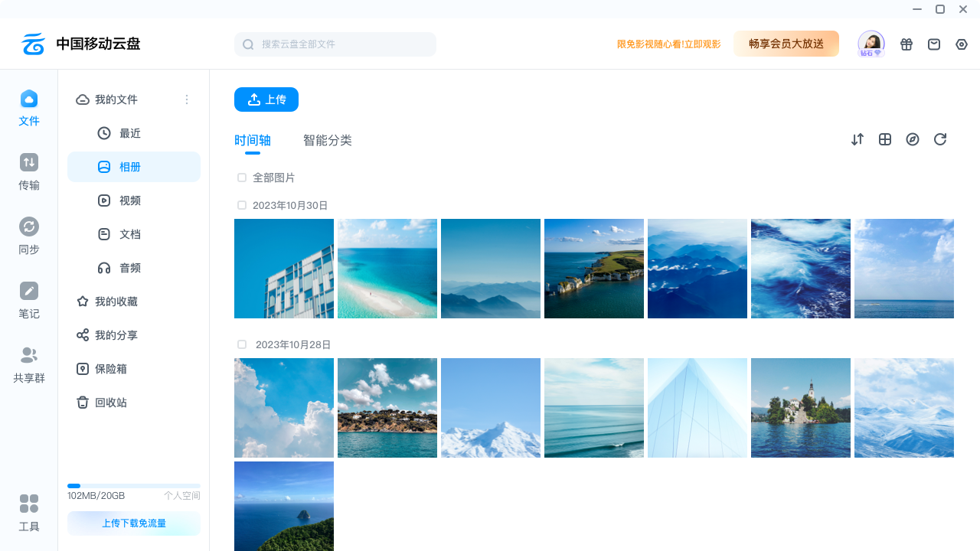Open 畅享会员大放送 membership promotion
This screenshot has height=551, width=980.
coord(786,44)
